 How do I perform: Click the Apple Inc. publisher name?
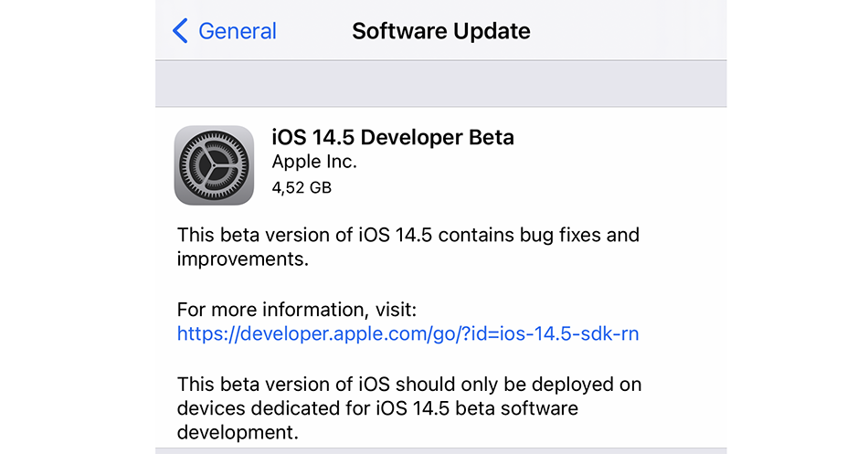click(314, 162)
